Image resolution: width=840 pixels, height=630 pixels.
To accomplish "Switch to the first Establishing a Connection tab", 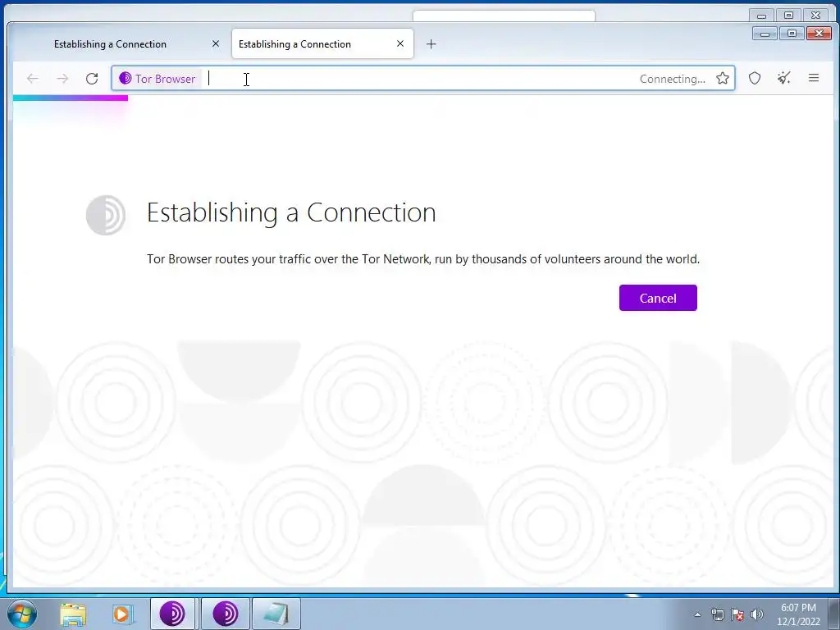I will pos(111,44).
